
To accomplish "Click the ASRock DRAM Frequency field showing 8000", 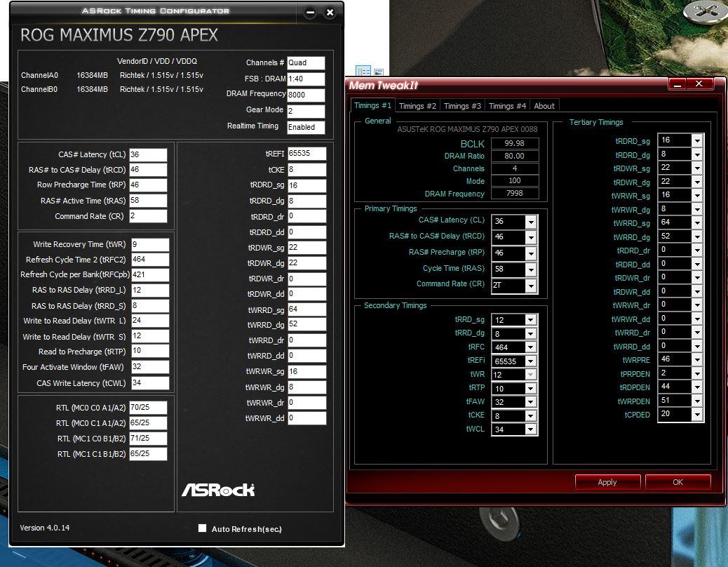I will pyautogui.click(x=306, y=95).
